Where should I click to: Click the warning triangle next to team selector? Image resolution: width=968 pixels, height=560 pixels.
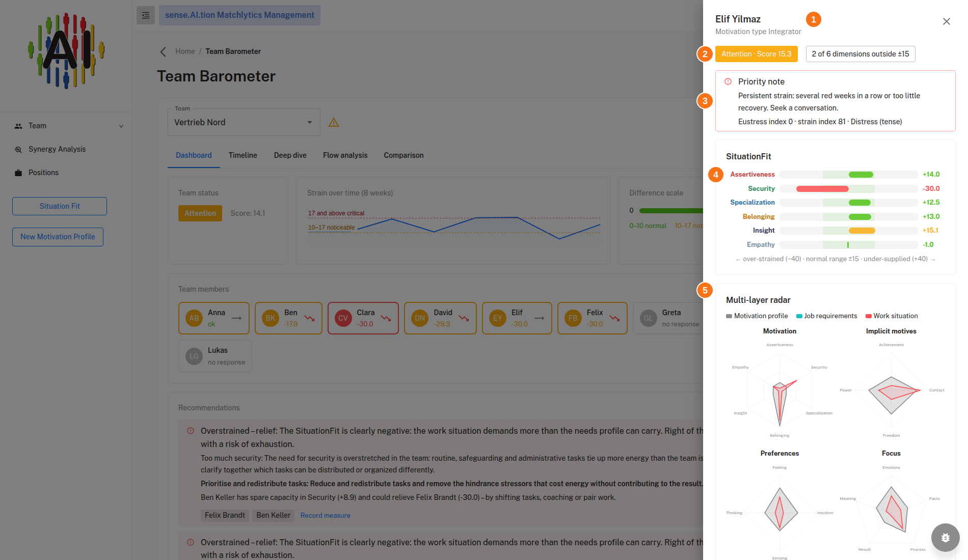tap(334, 122)
